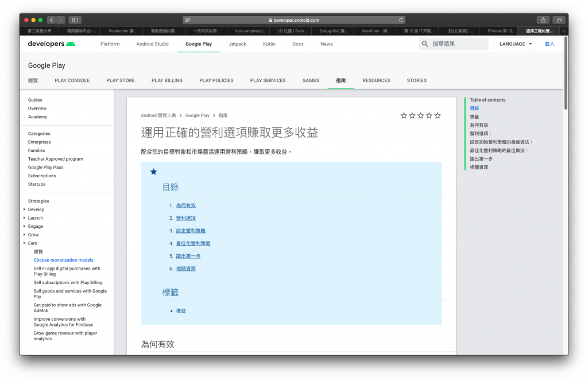Rate the page with the fourth star

click(429, 115)
